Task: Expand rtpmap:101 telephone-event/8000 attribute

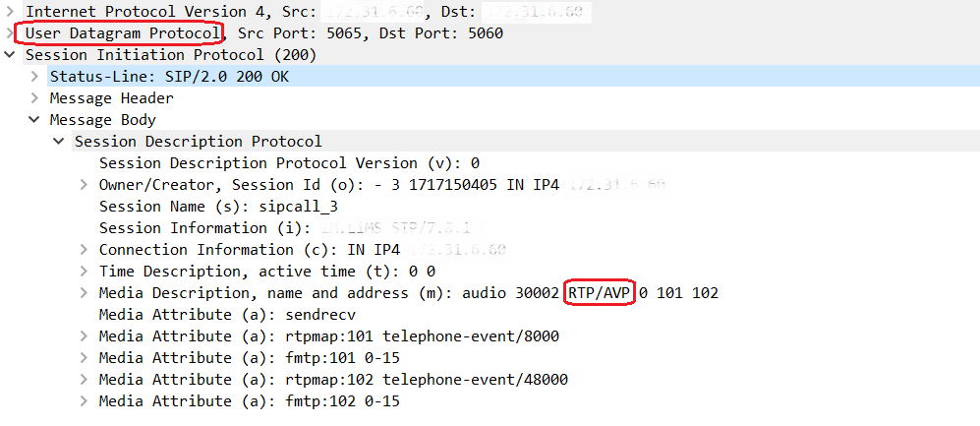Action: pos(85,336)
